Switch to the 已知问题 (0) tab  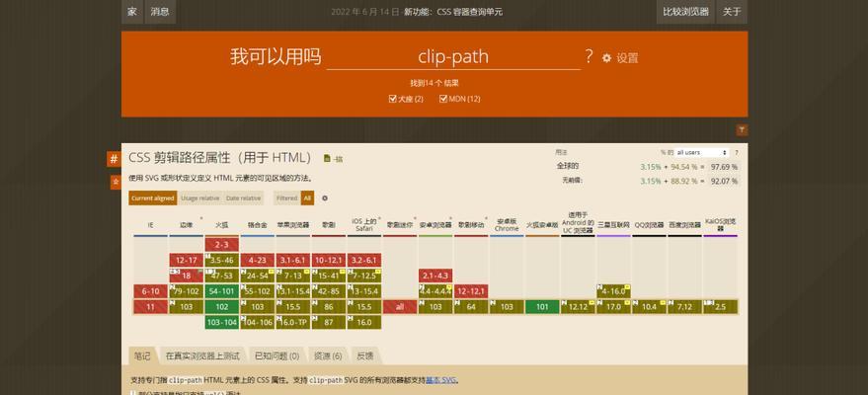pos(276,355)
